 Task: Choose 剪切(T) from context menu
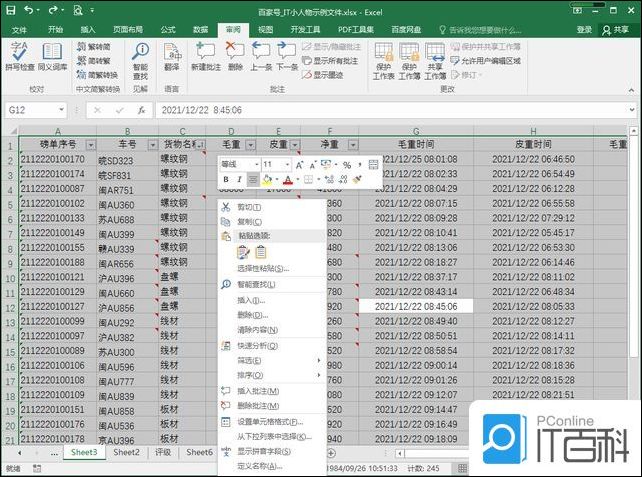[271, 207]
